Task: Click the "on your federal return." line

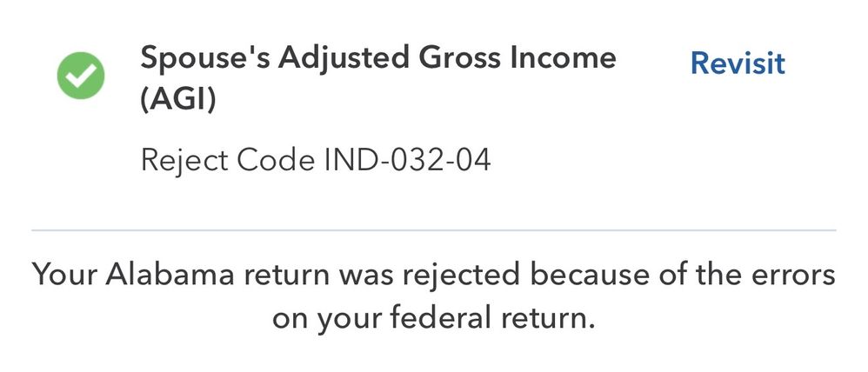Action: (433, 317)
